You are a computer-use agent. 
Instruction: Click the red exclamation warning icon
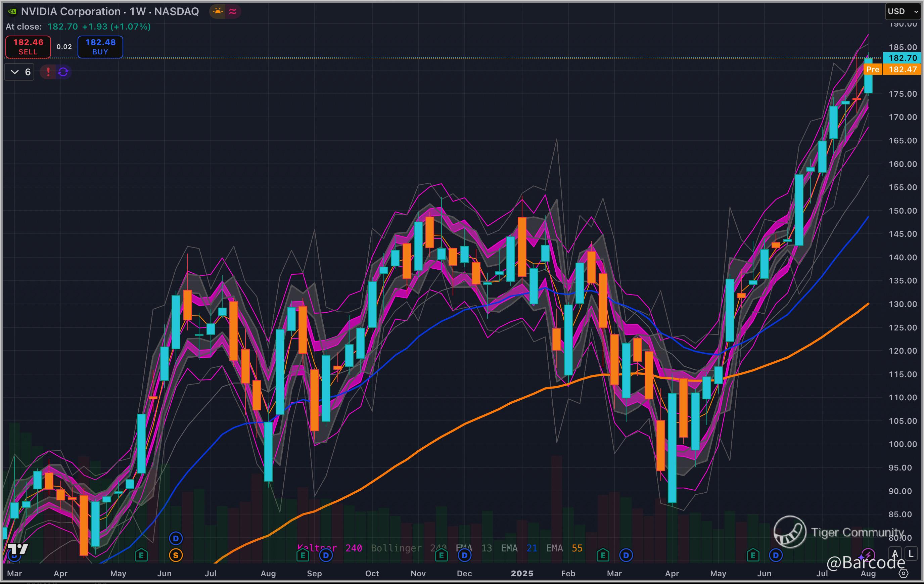48,72
